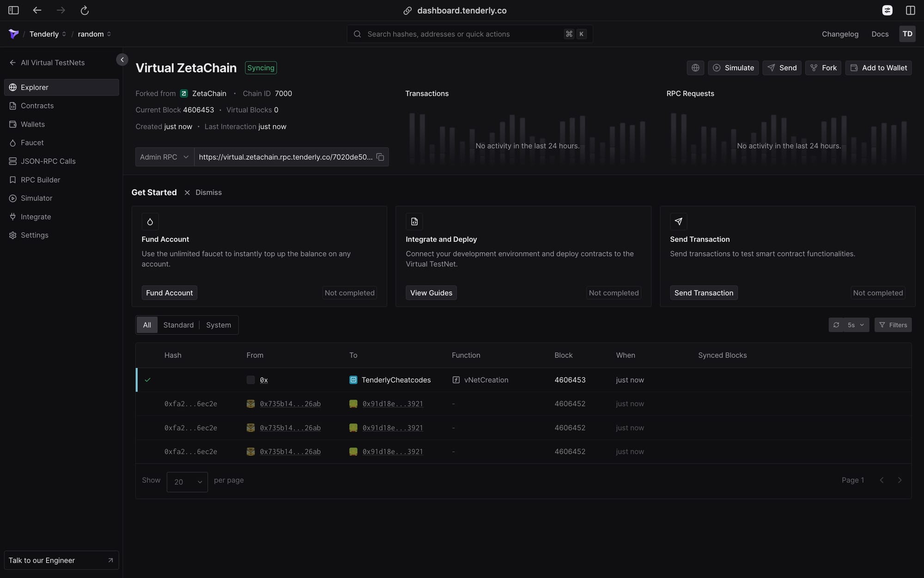Image resolution: width=924 pixels, height=578 pixels.
Task: Launch the RPC Builder
Action: coord(40,179)
